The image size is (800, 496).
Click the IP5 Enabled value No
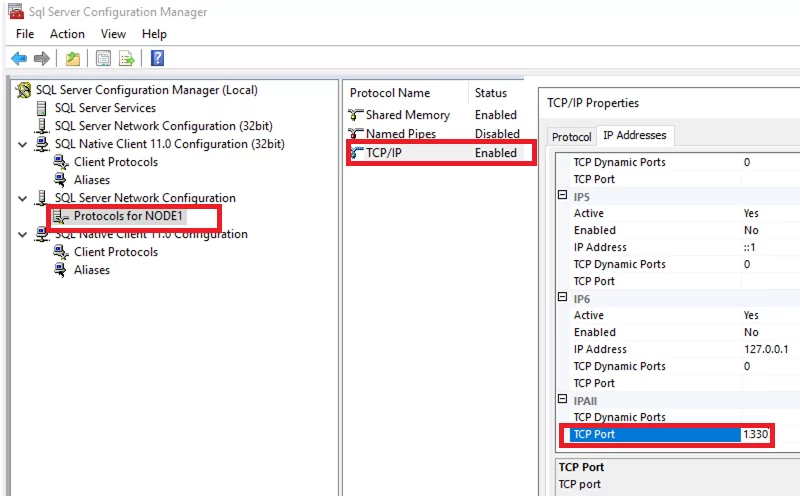tap(751, 230)
